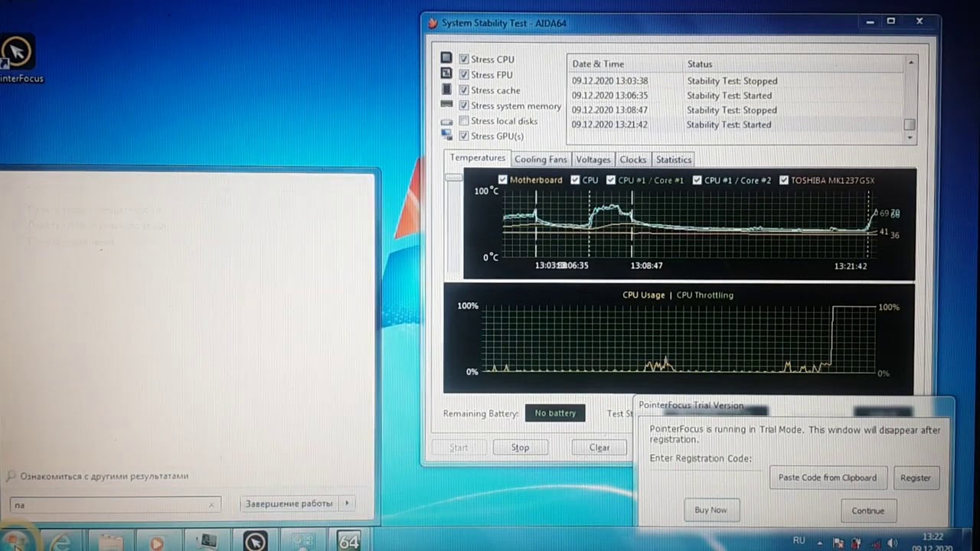The width and height of the screenshot is (980, 551).
Task: Click the Stress FPU icon
Action: coord(446,73)
